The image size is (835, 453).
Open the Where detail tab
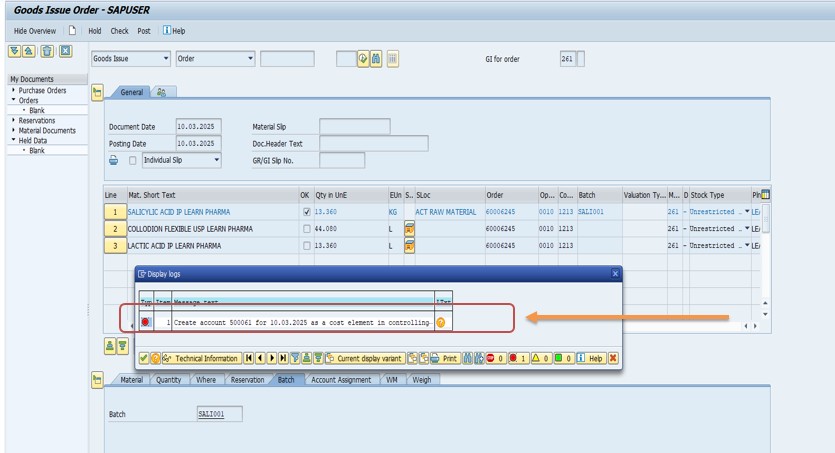206,380
